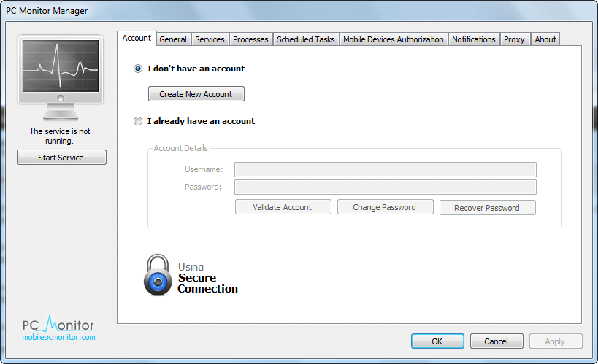
Task: Open the Notifications tab
Action: pos(474,39)
